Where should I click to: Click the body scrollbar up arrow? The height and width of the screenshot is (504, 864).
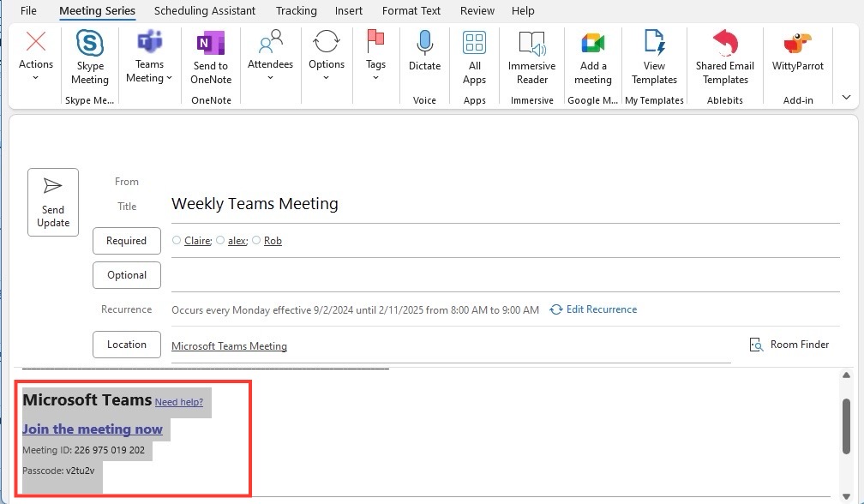[x=846, y=375]
